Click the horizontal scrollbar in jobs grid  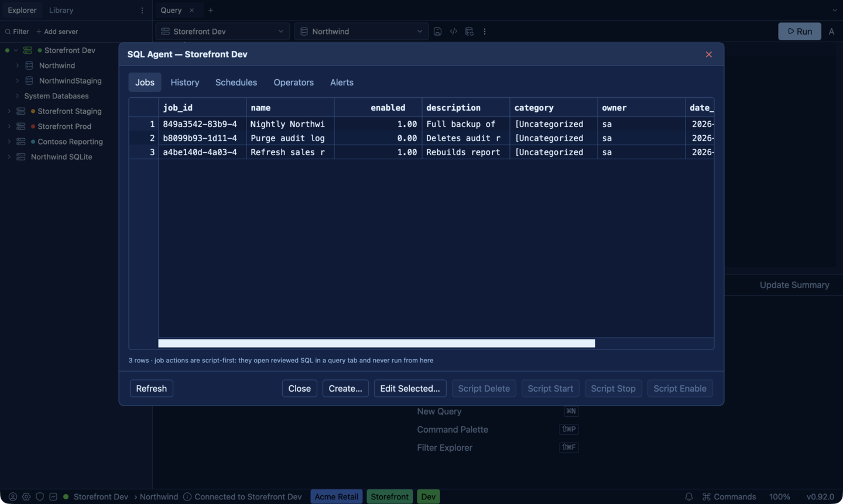click(x=376, y=344)
